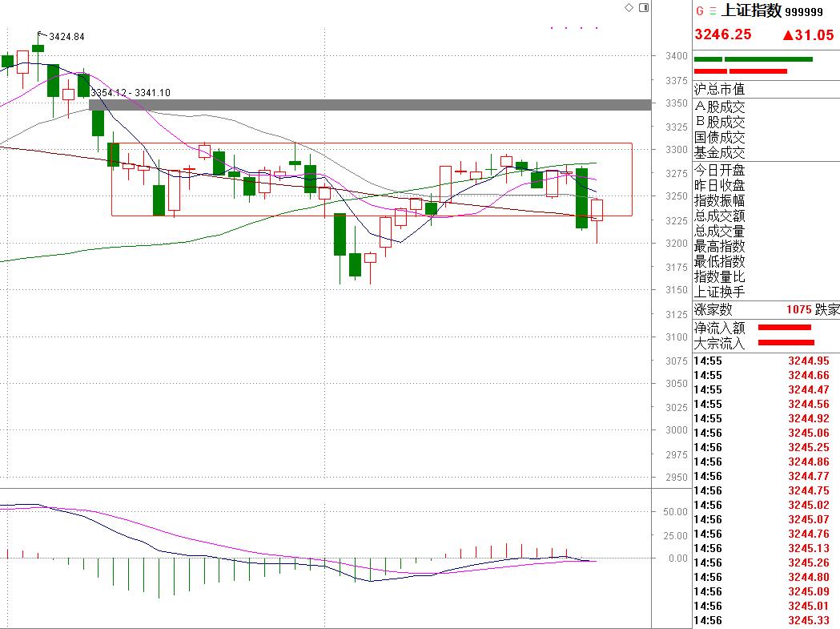
Task: Select the index code 999999
Action: [804, 12]
